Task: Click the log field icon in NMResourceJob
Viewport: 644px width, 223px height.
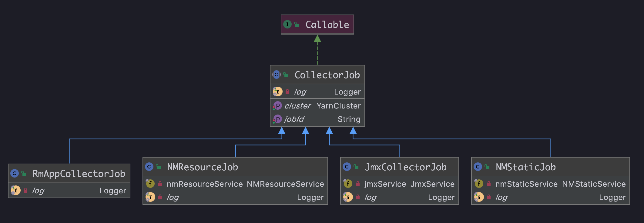Action: 150,197
